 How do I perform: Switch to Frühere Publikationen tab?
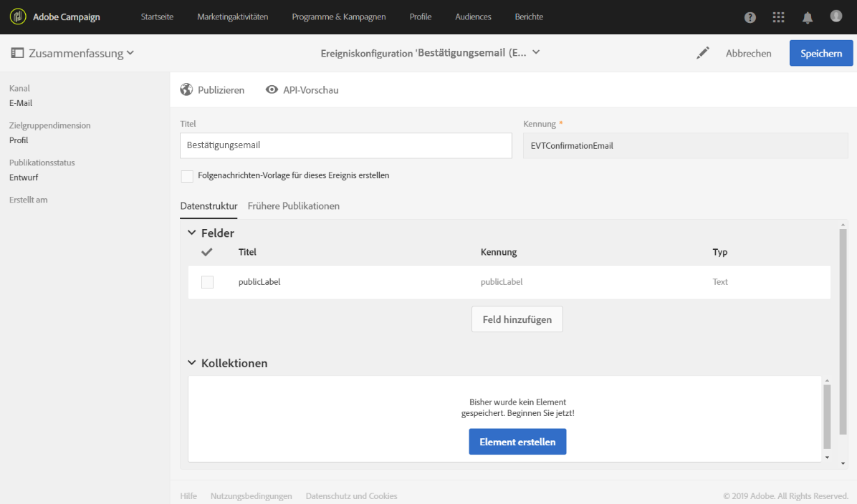point(293,206)
